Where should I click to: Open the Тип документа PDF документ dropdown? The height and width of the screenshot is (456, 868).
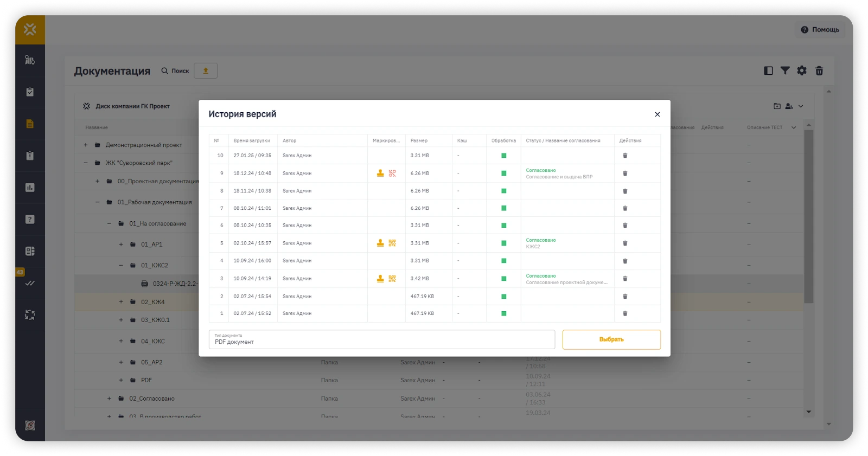pos(381,339)
